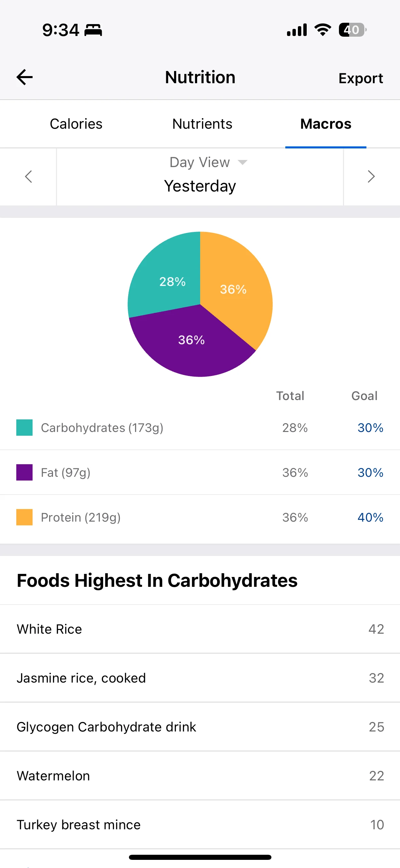Select the Macros tab
Image resolution: width=400 pixels, height=868 pixels.
point(326,124)
